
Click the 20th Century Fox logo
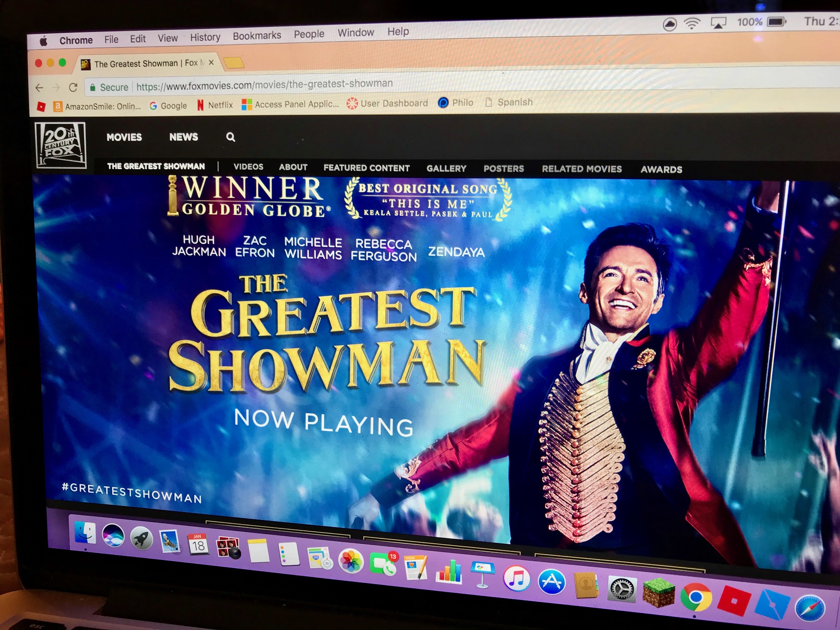(x=61, y=145)
